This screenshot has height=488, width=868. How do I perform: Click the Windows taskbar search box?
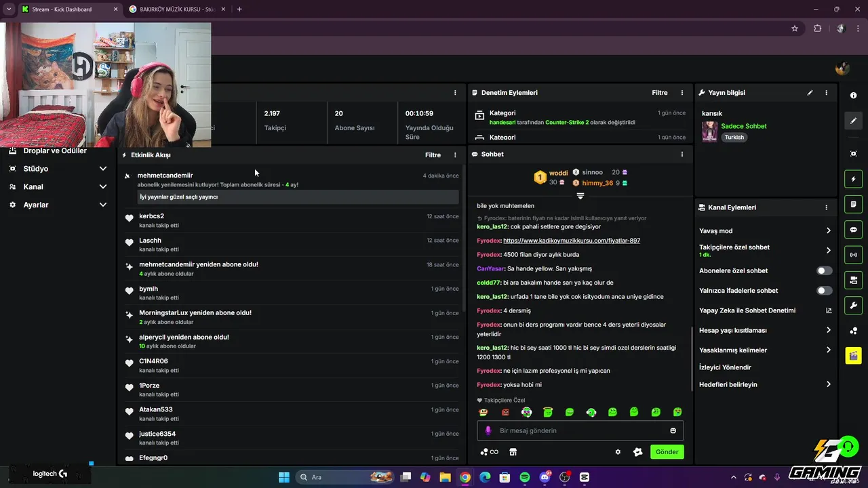point(346,477)
